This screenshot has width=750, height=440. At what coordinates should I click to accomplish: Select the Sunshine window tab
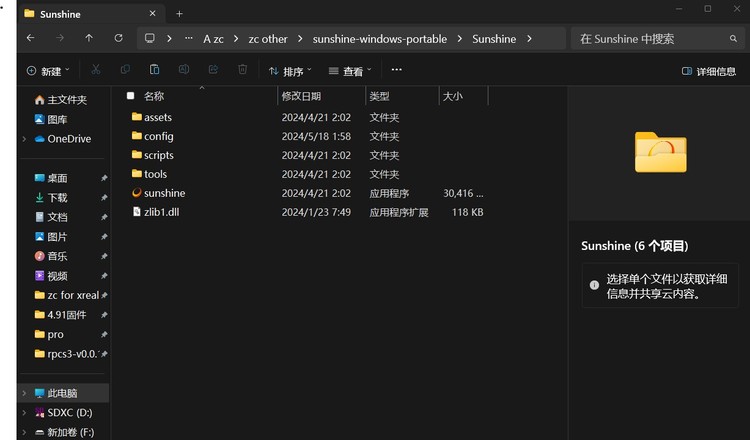pos(91,14)
